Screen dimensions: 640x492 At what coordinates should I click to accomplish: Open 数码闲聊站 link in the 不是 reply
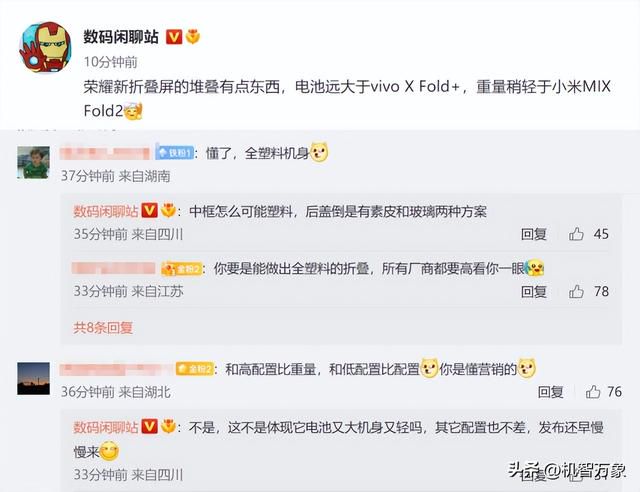pos(106,427)
